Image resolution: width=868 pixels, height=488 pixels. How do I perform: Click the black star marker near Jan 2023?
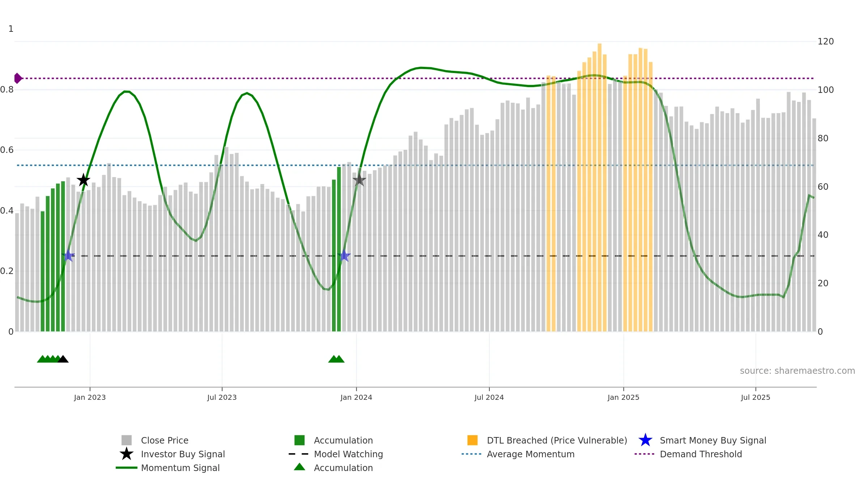click(84, 180)
